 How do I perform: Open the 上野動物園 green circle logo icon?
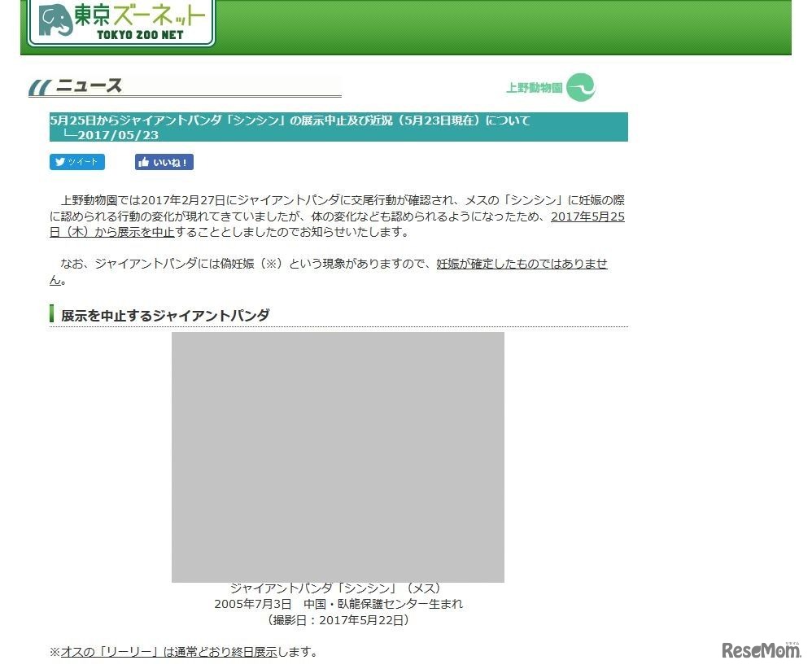point(580,85)
